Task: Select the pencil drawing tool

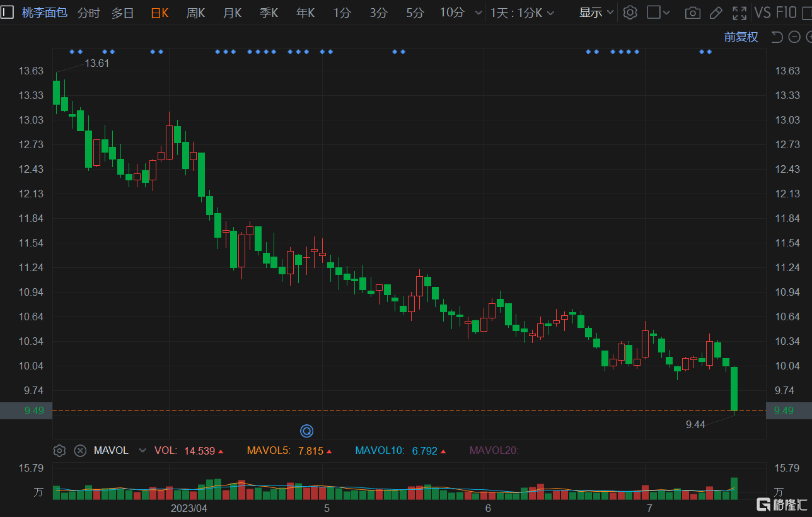Action: [716, 12]
